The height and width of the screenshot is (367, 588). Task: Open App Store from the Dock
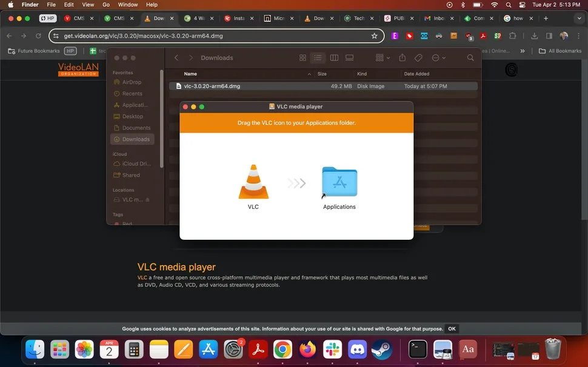click(x=209, y=349)
